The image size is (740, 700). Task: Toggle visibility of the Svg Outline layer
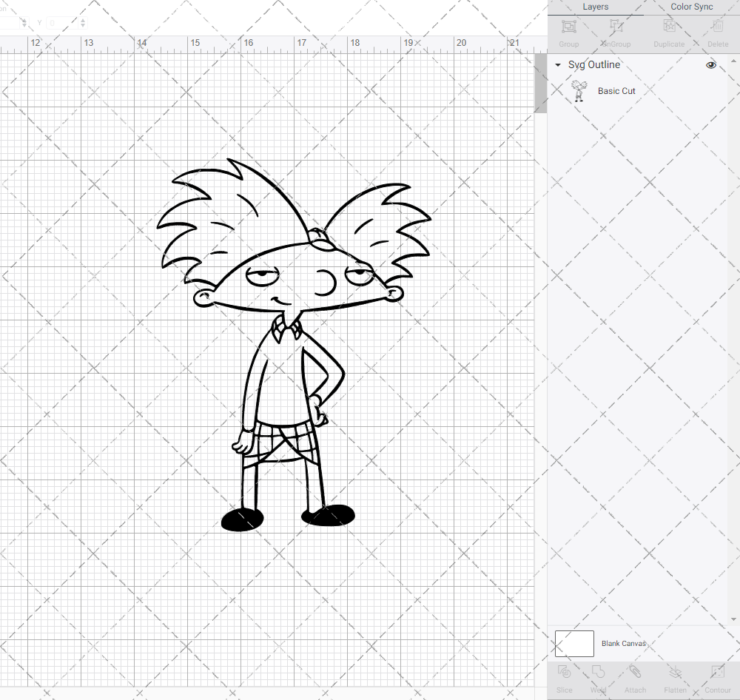(710, 65)
